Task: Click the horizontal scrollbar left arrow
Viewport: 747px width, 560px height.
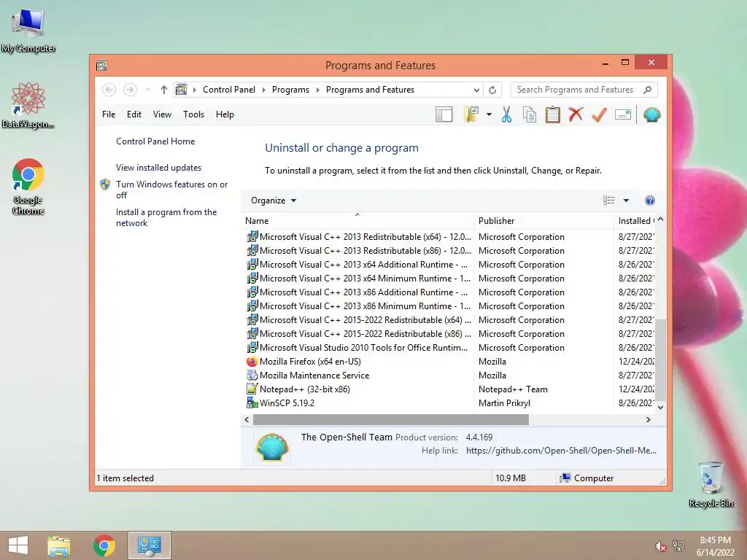Action: [x=247, y=419]
